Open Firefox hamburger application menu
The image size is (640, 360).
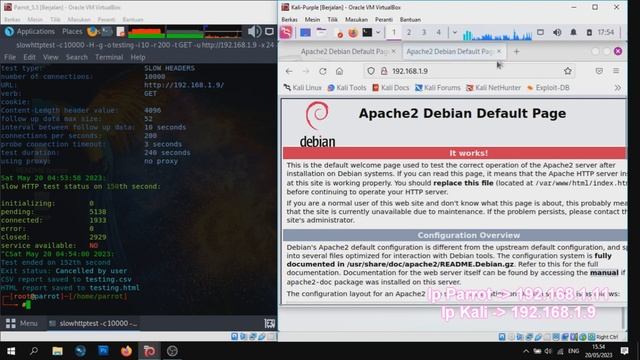click(x=616, y=71)
